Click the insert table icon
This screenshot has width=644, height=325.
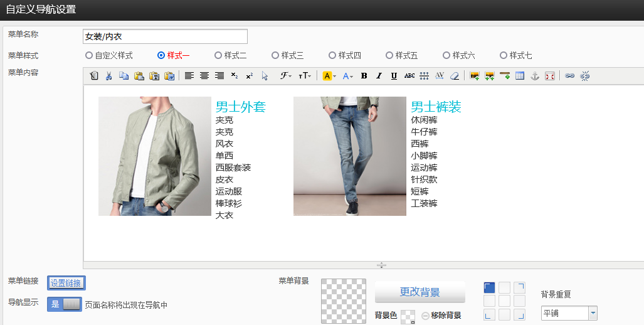coord(520,76)
